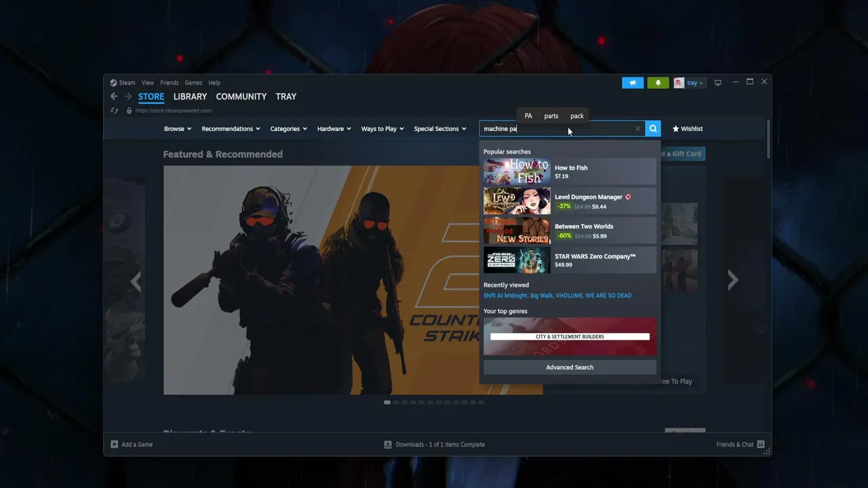The width and height of the screenshot is (868, 488).
Task: Clear the search box with the X
Action: pyautogui.click(x=637, y=129)
